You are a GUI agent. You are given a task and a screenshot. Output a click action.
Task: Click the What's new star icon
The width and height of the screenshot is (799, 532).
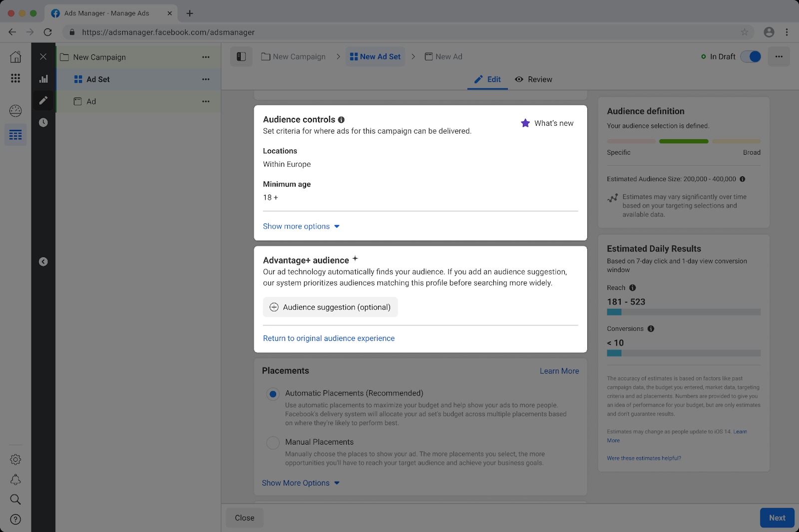(x=525, y=123)
